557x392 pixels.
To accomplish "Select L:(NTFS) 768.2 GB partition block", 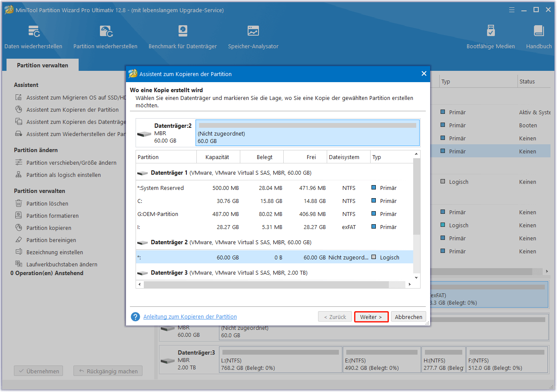I will pos(281,360).
